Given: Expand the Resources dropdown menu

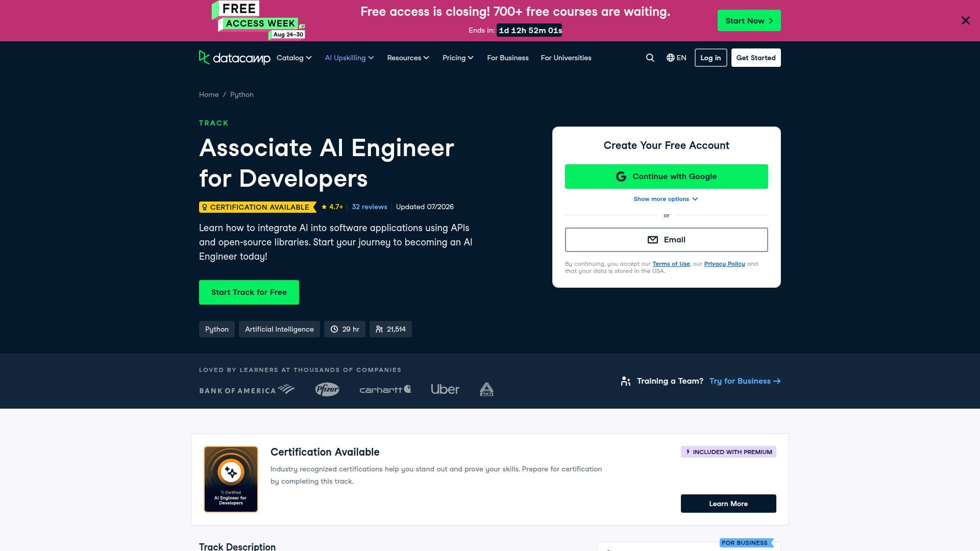Looking at the screenshot, I should (x=408, y=58).
